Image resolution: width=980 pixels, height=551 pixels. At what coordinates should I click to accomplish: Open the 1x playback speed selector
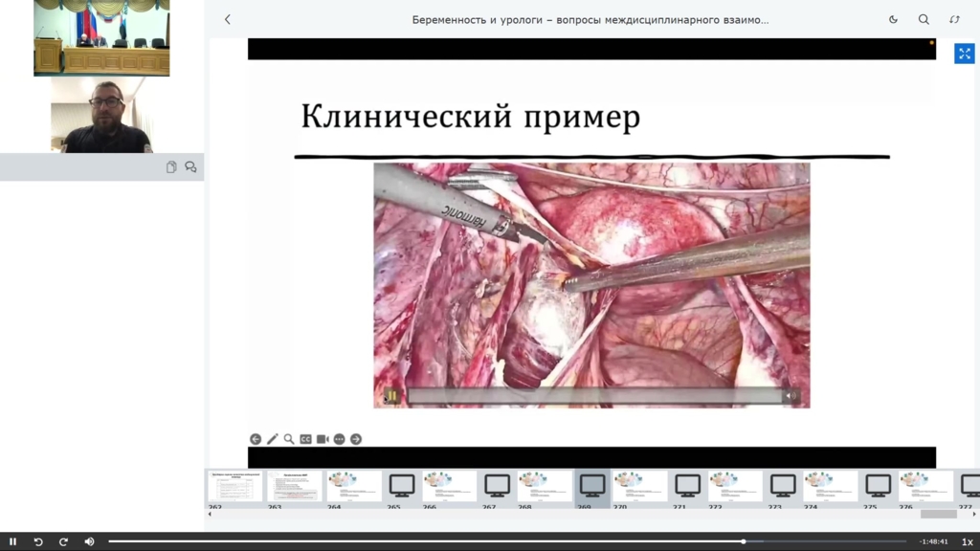(x=967, y=541)
